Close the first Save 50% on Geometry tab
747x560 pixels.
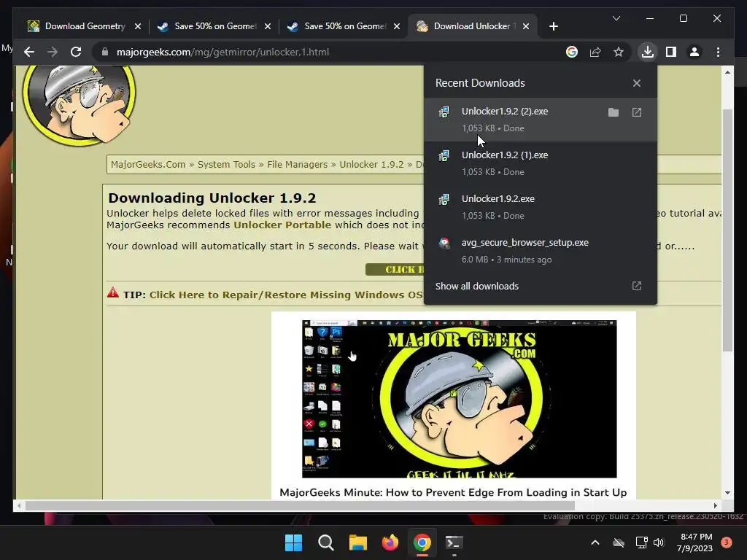pyautogui.click(x=268, y=26)
